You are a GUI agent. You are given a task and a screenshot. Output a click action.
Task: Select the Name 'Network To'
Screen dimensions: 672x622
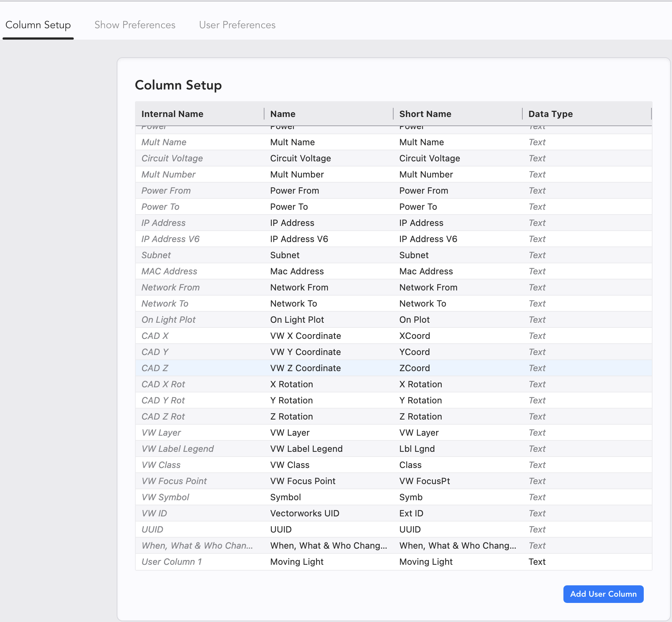(x=293, y=304)
